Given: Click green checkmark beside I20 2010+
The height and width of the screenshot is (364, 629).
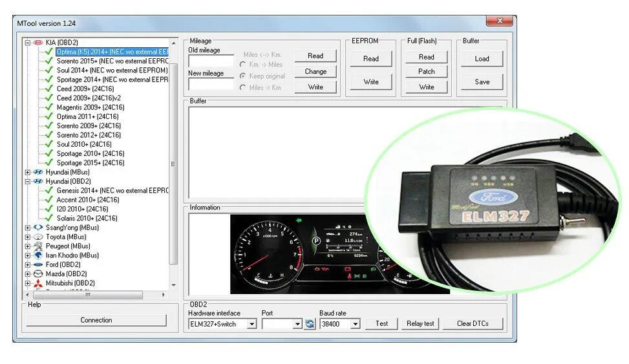Looking at the screenshot, I should pos(49,209).
